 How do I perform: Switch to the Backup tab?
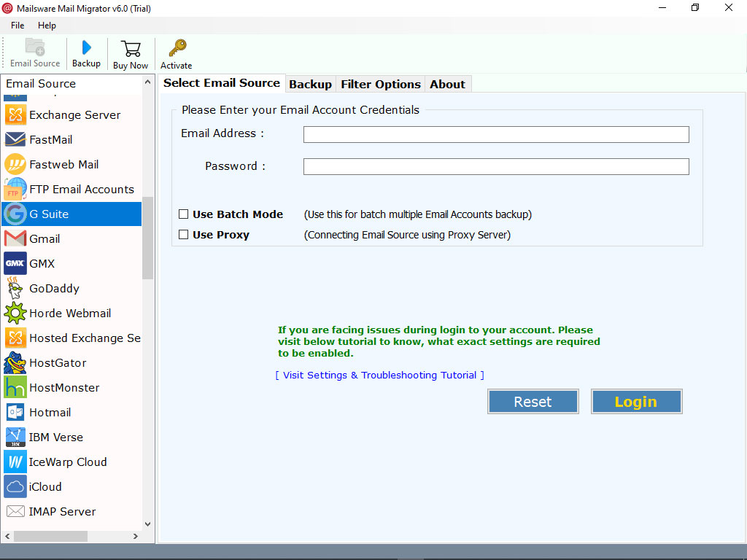tap(310, 85)
